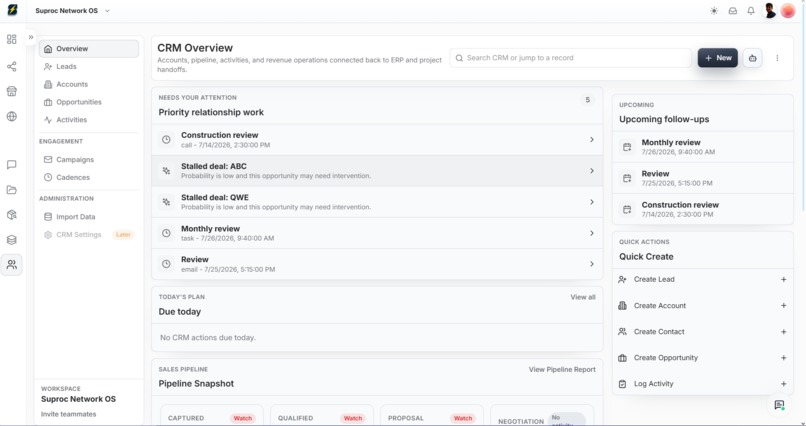The image size is (806, 426).
Task: Click the disabled CRM Settings item
Action: [89, 234]
